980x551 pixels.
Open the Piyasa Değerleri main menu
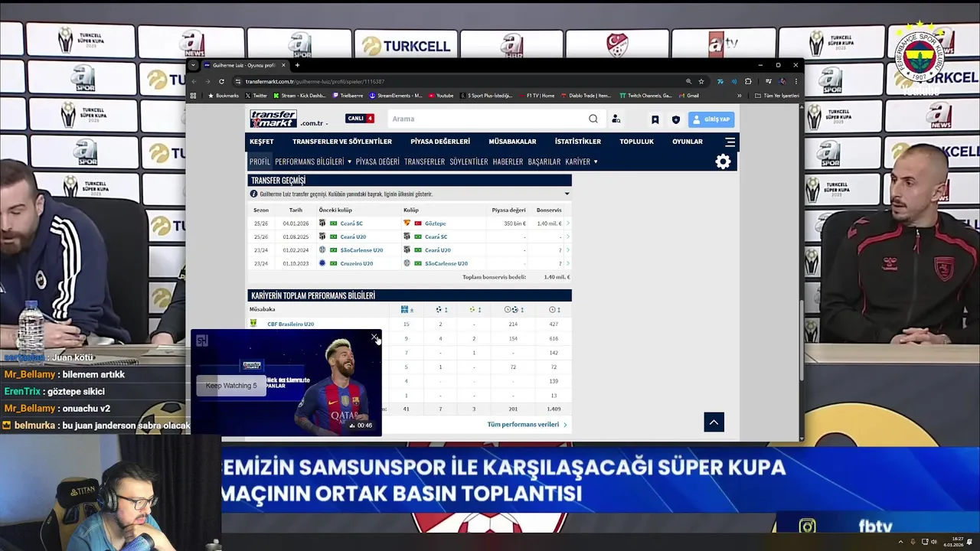(440, 142)
